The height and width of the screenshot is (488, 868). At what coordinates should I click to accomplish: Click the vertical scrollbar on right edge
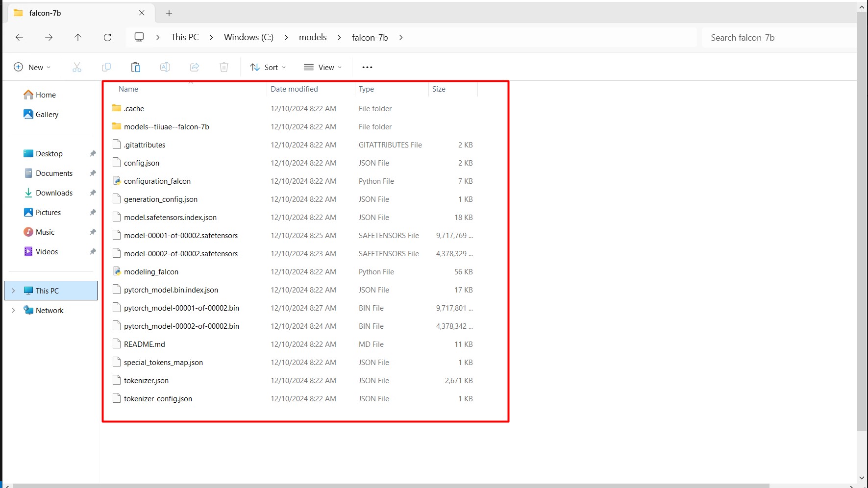862,221
